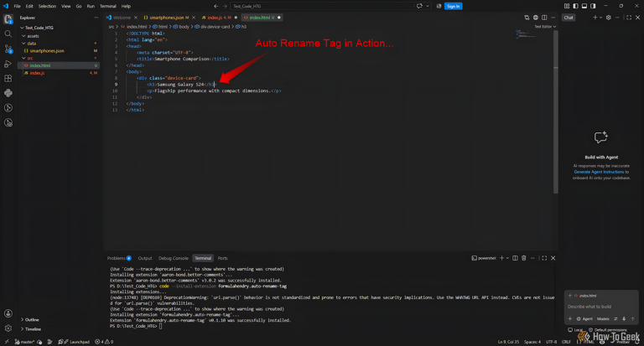Go forward with the navigation arrow
Screen dimensions: 644x346
[x=225, y=6]
